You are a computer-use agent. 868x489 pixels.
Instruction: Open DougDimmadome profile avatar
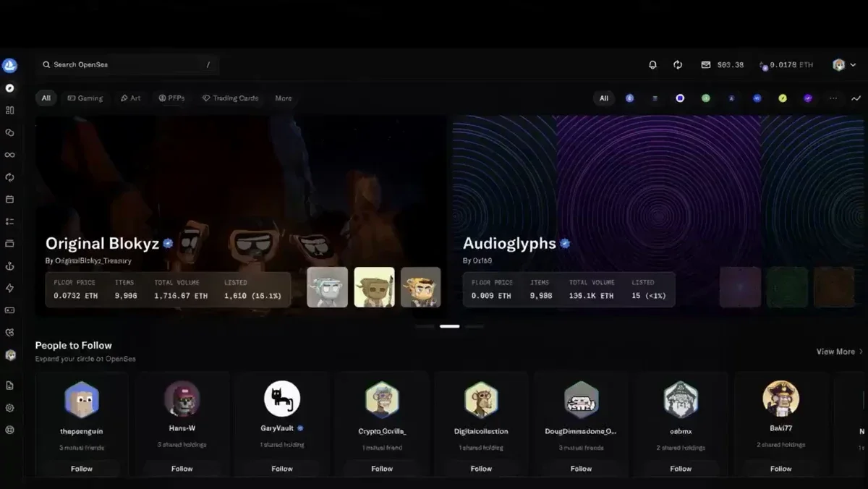[x=581, y=399]
